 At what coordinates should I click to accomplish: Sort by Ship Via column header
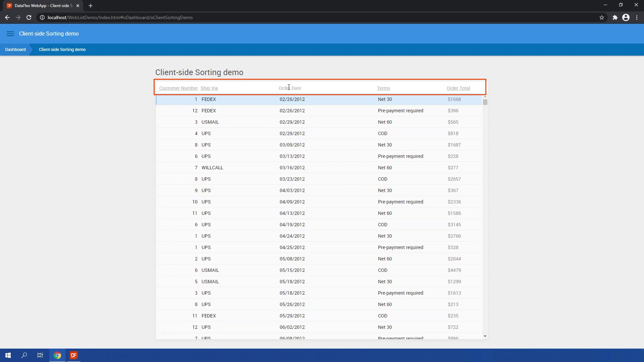pos(209,88)
